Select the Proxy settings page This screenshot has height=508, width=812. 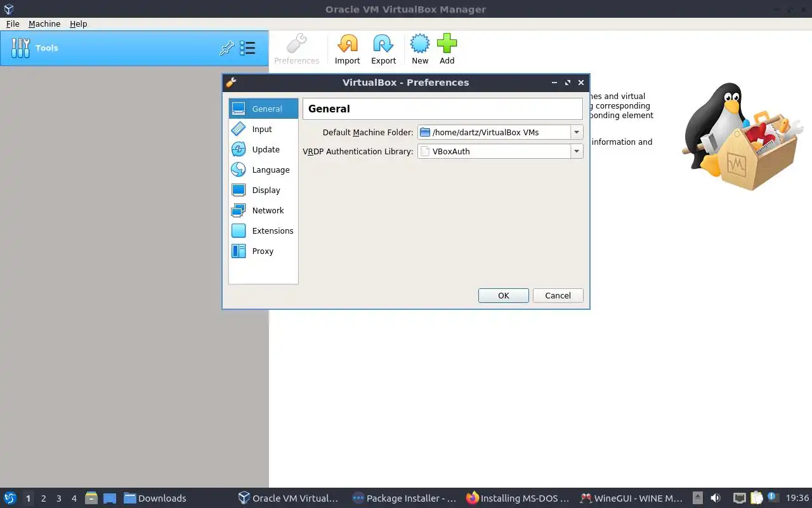point(263,251)
